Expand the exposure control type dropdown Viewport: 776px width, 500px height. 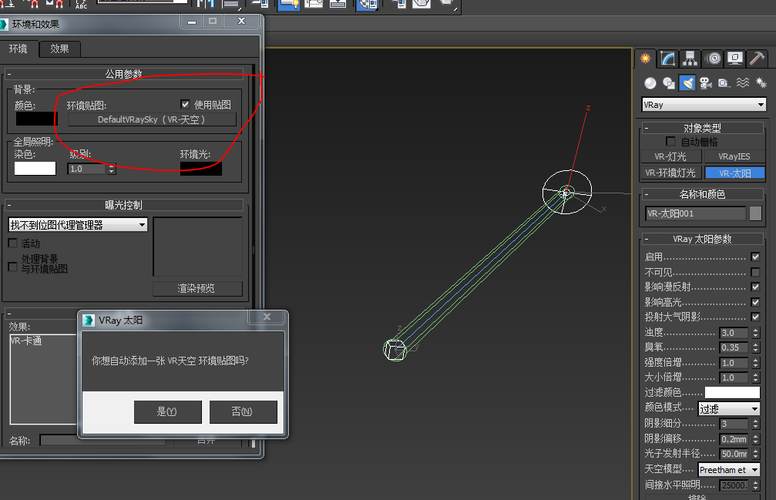(78, 225)
